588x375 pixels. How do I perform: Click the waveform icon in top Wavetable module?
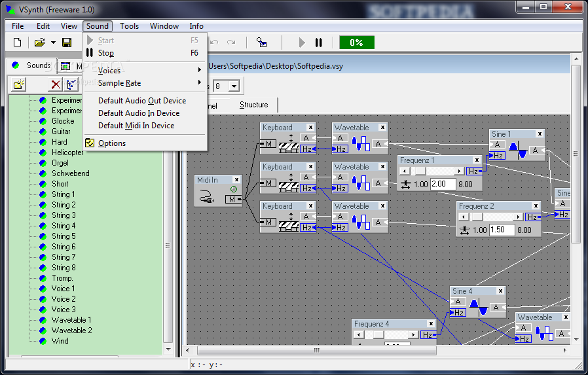(x=361, y=144)
